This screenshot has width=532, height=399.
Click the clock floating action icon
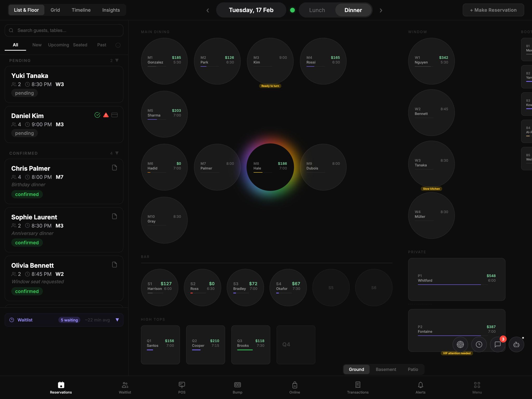[x=479, y=344]
